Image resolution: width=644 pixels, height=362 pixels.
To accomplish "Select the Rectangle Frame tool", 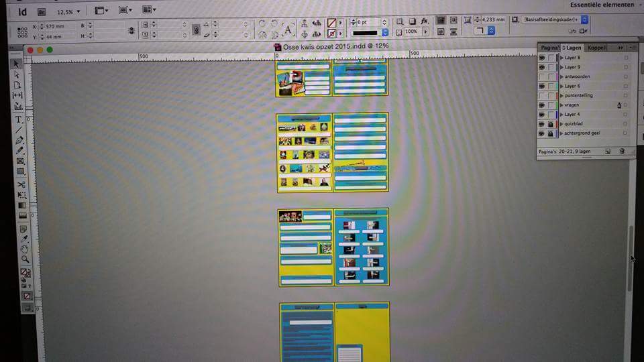I will (x=21, y=162).
